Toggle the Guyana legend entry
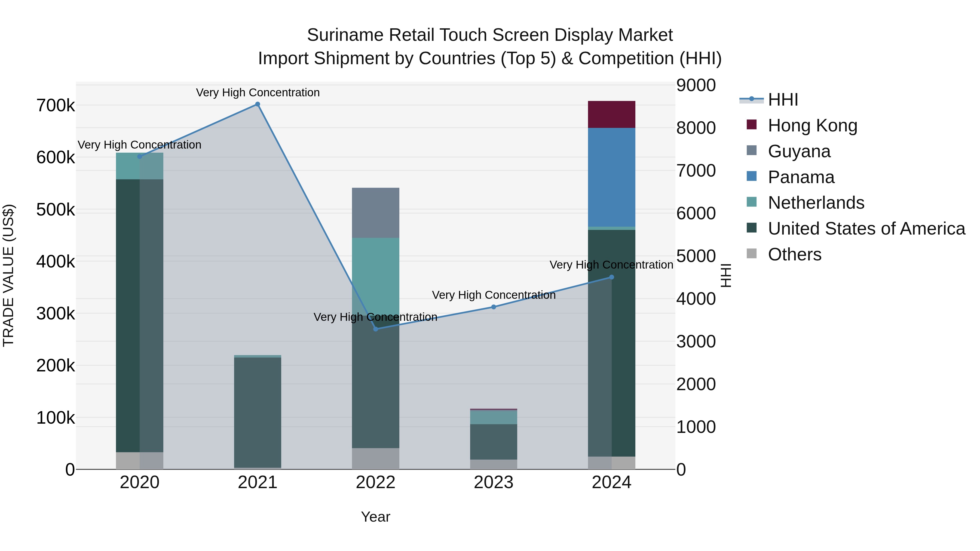 [789, 151]
